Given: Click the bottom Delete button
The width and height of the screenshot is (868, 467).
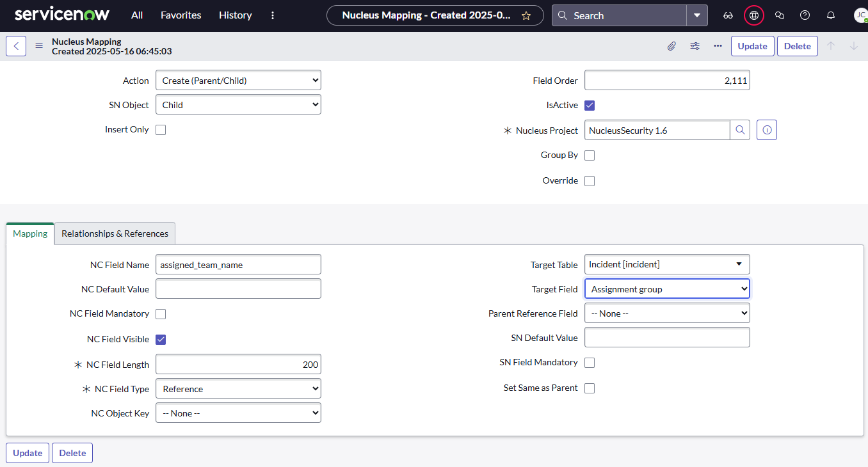Looking at the screenshot, I should (x=72, y=453).
